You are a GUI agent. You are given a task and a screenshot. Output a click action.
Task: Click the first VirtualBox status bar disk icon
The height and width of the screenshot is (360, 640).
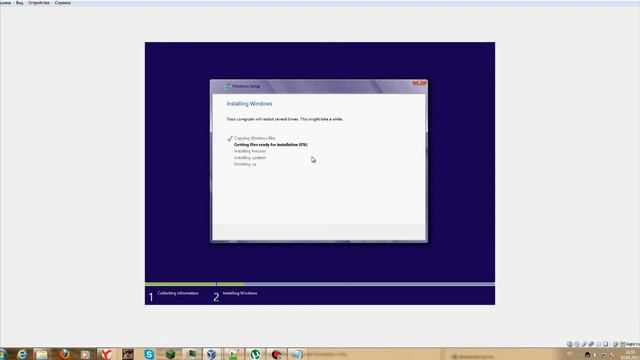coord(570,344)
